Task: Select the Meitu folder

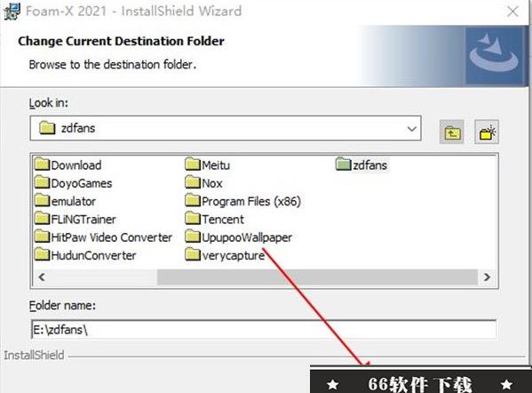Action: [208, 165]
